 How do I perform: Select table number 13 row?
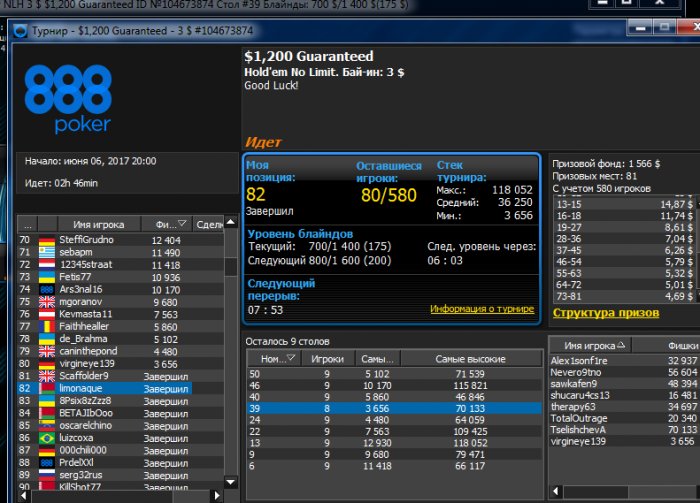pos(395,443)
